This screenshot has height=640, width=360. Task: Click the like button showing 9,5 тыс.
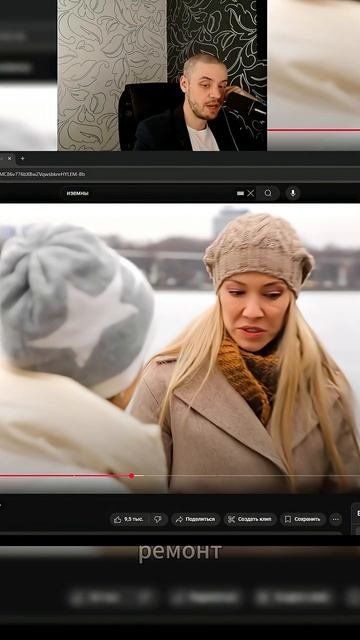(x=129, y=519)
